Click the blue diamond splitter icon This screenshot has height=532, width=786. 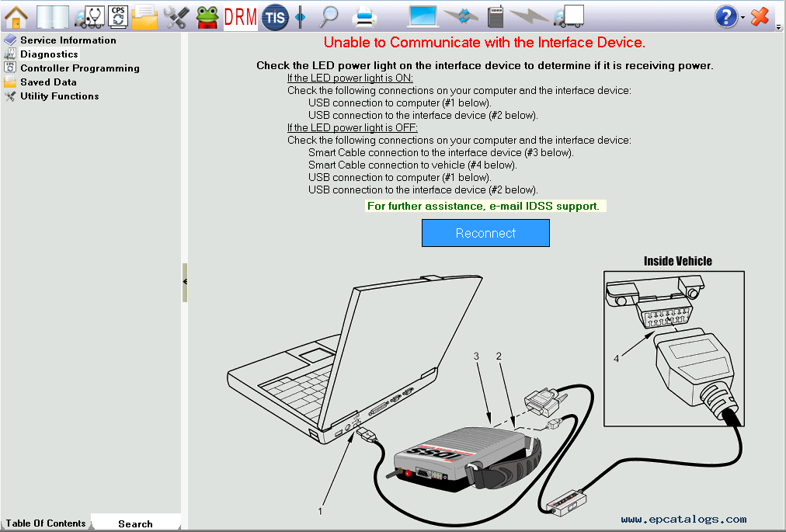point(301,17)
